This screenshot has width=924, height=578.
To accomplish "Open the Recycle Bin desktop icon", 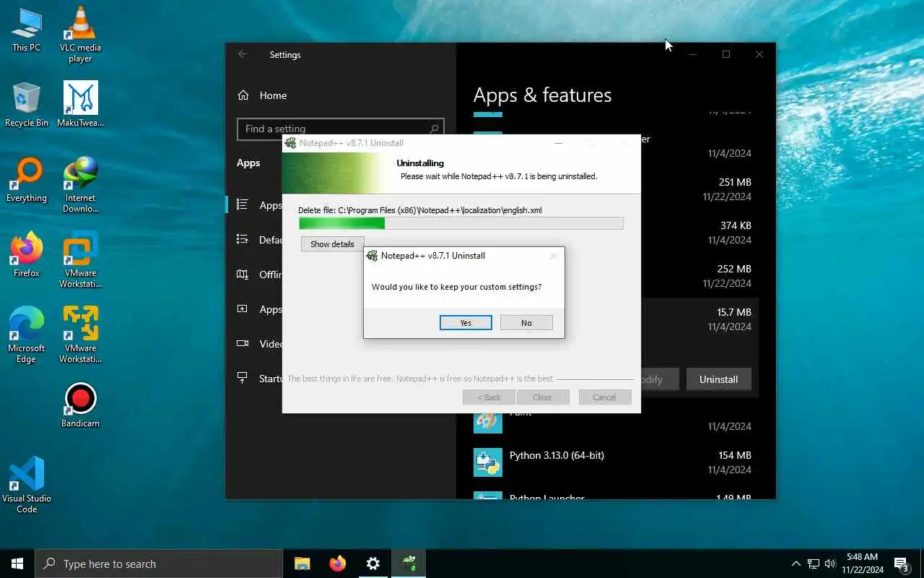I will 27,105.
